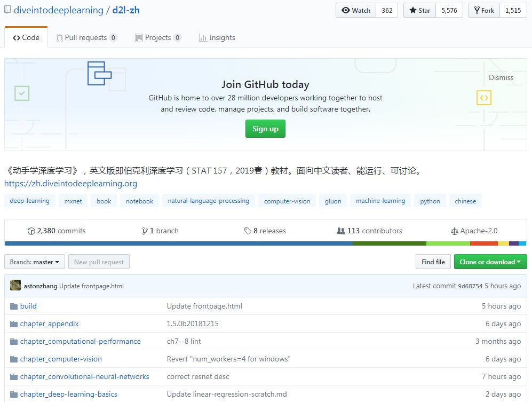The height and width of the screenshot is (402, 532).
Task: Click the astonzhang avatar thumbnail
Action: point(15,286)
